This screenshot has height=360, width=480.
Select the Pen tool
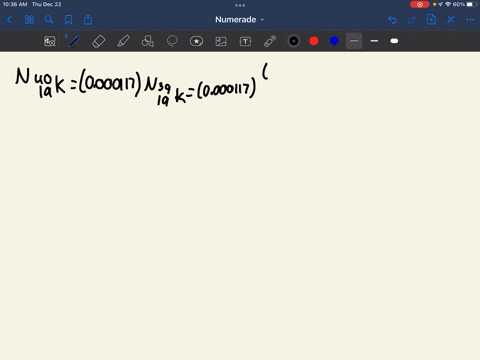[x=74, y=41]
